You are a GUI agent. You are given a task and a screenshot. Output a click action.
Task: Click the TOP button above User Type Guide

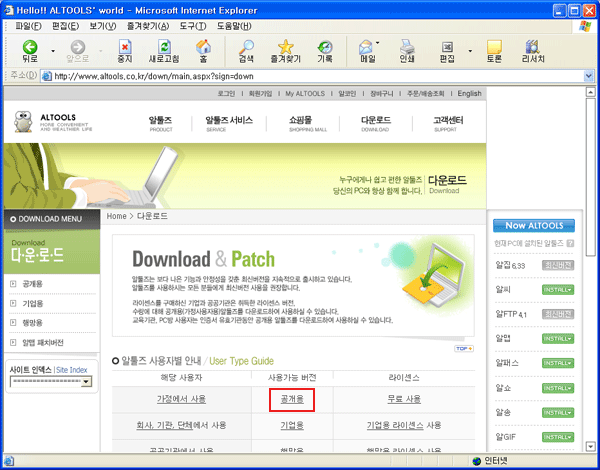click(464, 349)
